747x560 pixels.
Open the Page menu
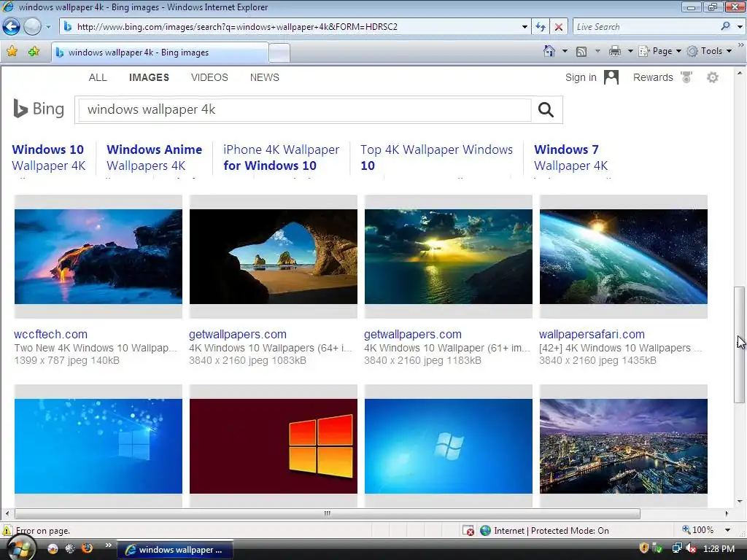pyautogui.click(x=659, y=51)
